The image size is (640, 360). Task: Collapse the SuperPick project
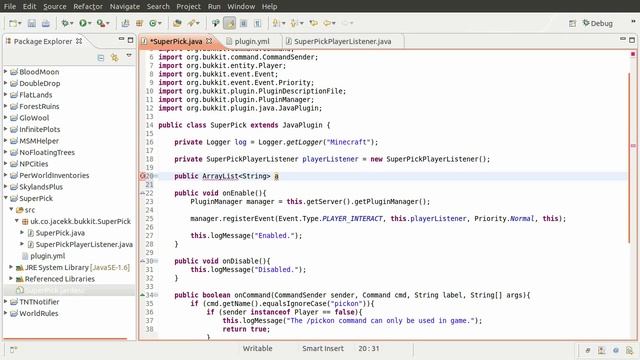click(6, 198)
